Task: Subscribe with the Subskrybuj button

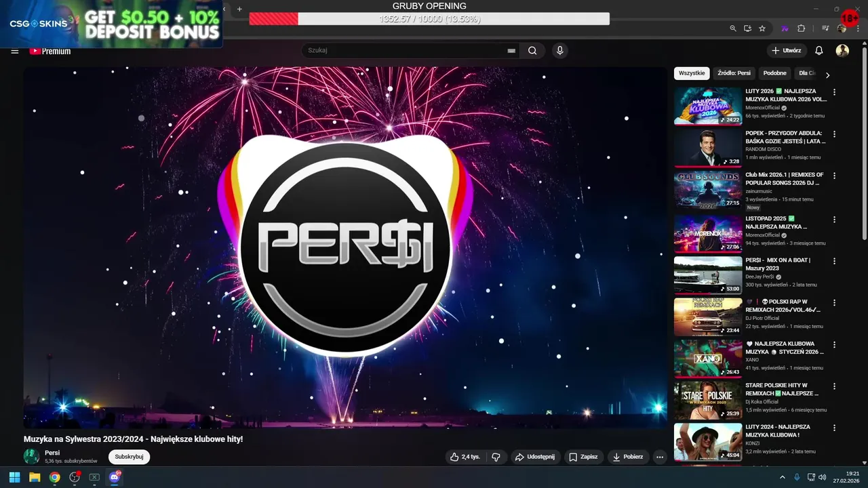Action: [129, 457]
